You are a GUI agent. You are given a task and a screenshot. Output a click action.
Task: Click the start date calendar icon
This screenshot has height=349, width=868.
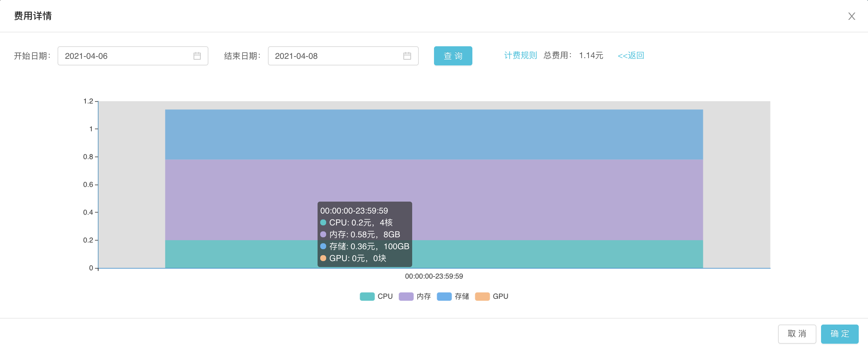click(x=197, y=56)
